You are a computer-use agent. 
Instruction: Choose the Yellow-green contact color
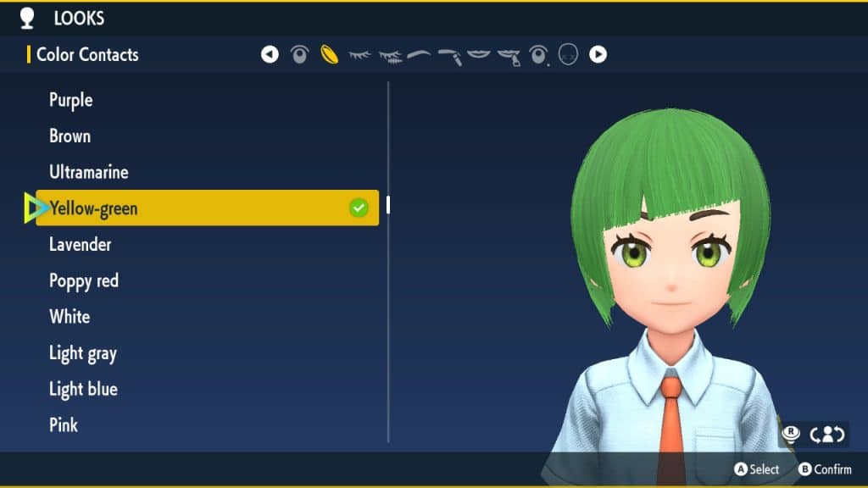pos(207,208)
